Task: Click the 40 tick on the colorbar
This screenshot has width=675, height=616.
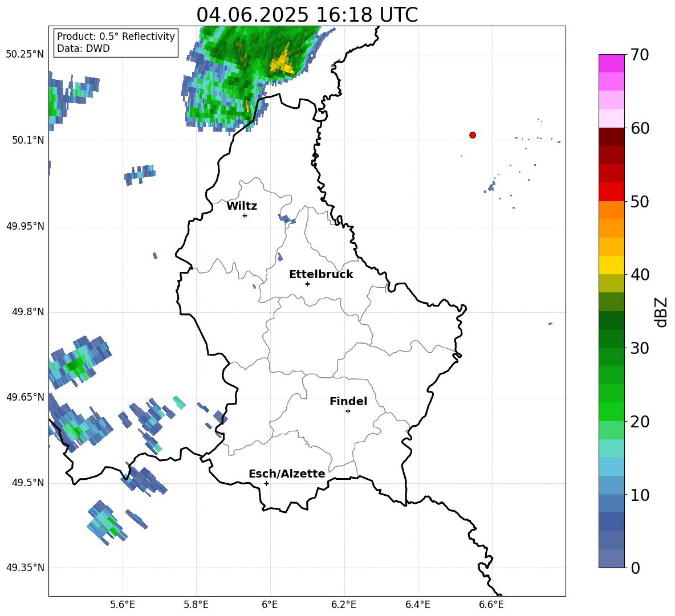Action: [640, 275]
